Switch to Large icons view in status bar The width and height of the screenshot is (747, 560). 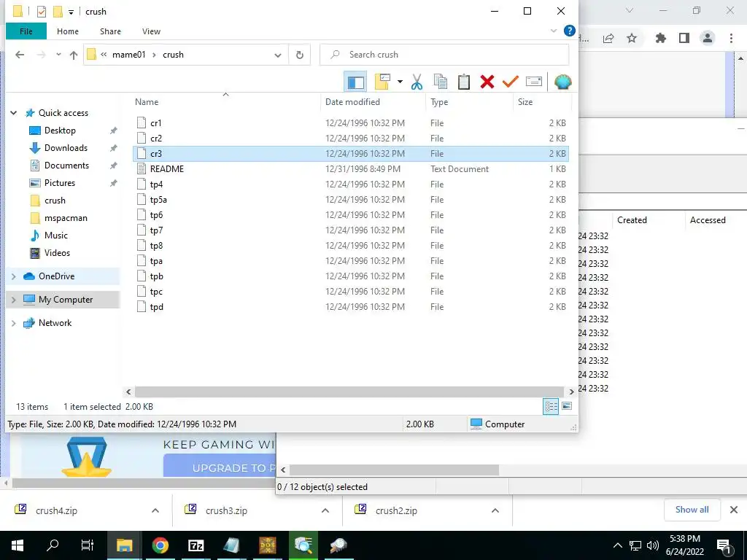(567, 406)
